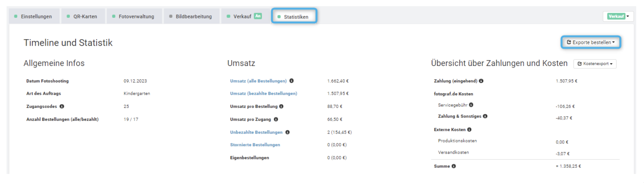
Task: Click the Zugangscodes value 25
Action: [x=126, y=106]
